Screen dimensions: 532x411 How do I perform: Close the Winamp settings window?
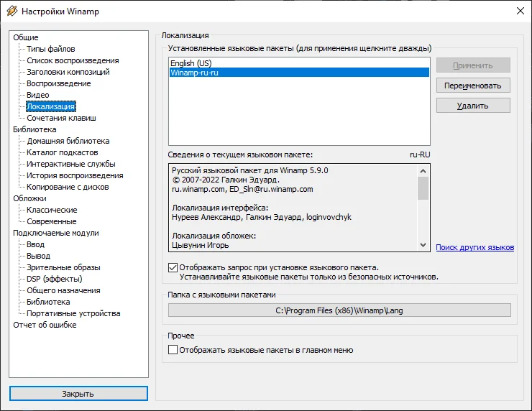click(519, 11)
